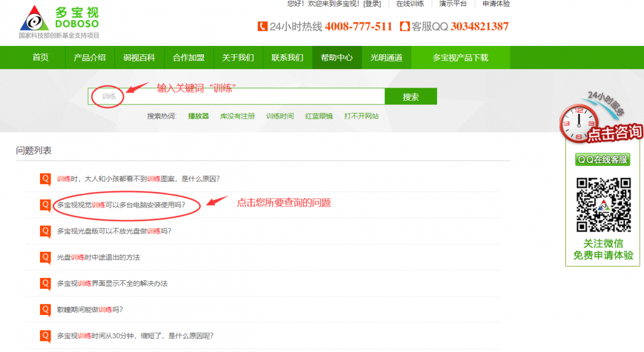Select hot keyword 训练时间
This screenshot has height=352, width=644.
(280, 116)
